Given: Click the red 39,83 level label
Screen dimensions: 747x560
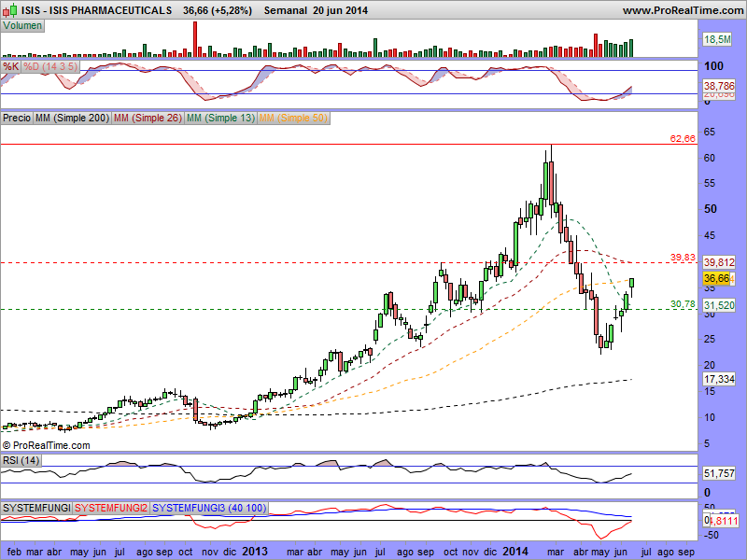Looking at the screenshot, I should pyautogui.click(x=683, y=258).
